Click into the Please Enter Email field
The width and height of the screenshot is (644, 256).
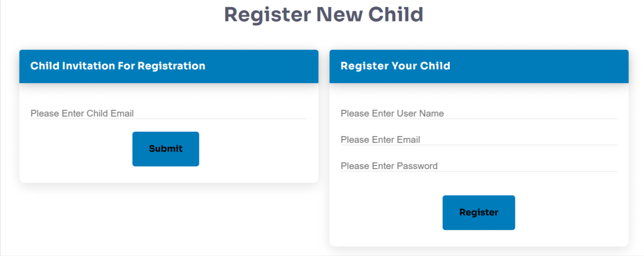click(x=479, y=140)
